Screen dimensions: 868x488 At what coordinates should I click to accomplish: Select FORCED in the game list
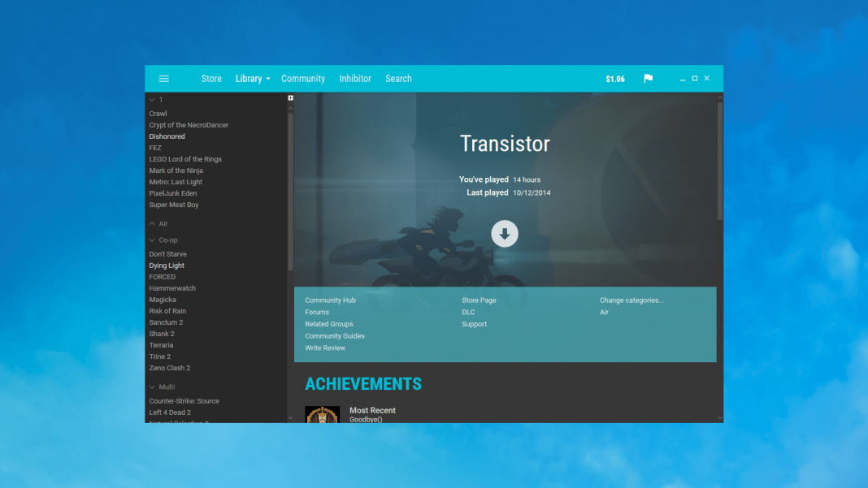click(x=163, y=277)
